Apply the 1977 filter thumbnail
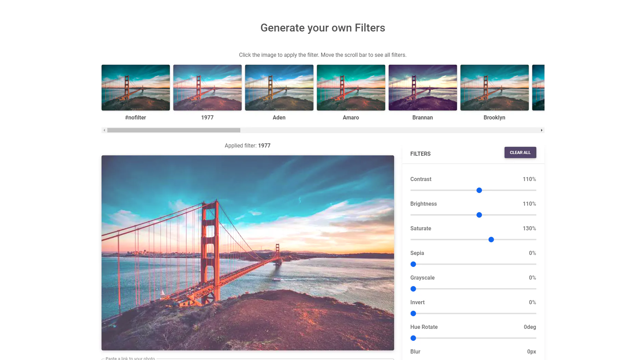 coord(207,88)
